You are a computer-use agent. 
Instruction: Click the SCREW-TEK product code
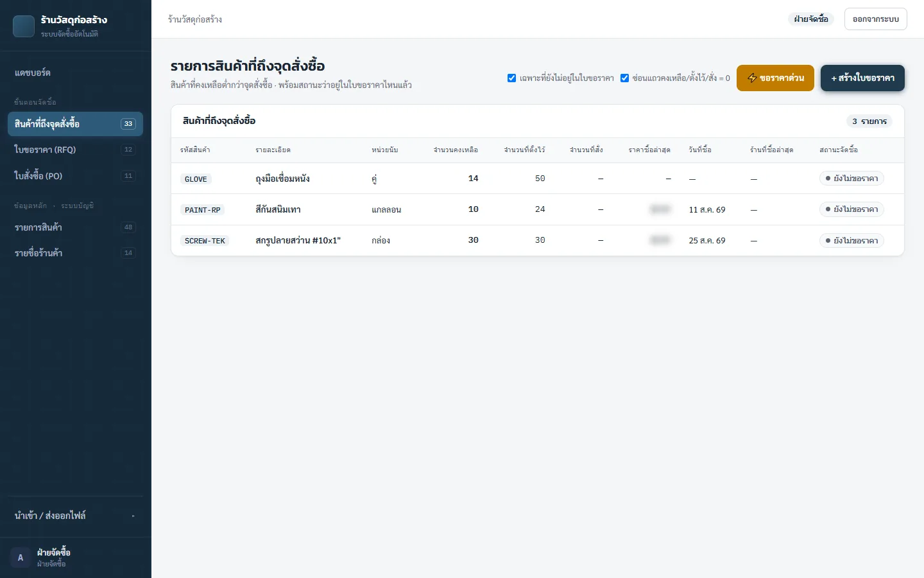tap(205, 241)
